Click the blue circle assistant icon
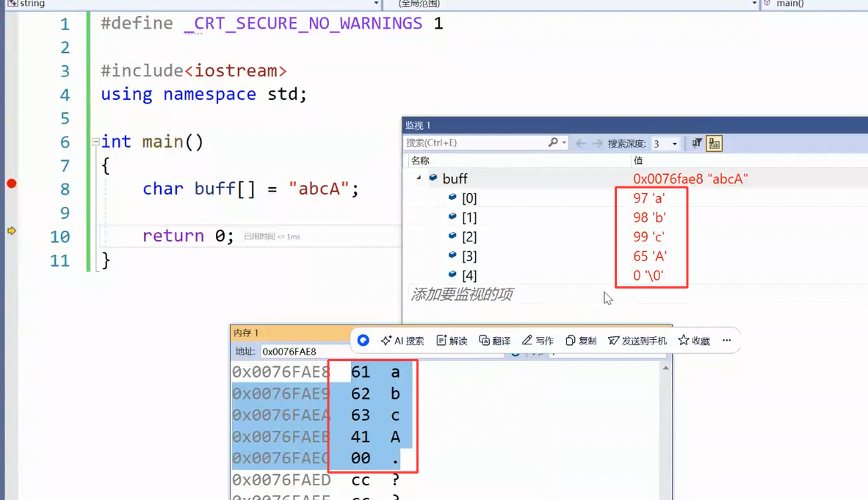The height and width of the screenshot is (500, 868). [364, 340]
